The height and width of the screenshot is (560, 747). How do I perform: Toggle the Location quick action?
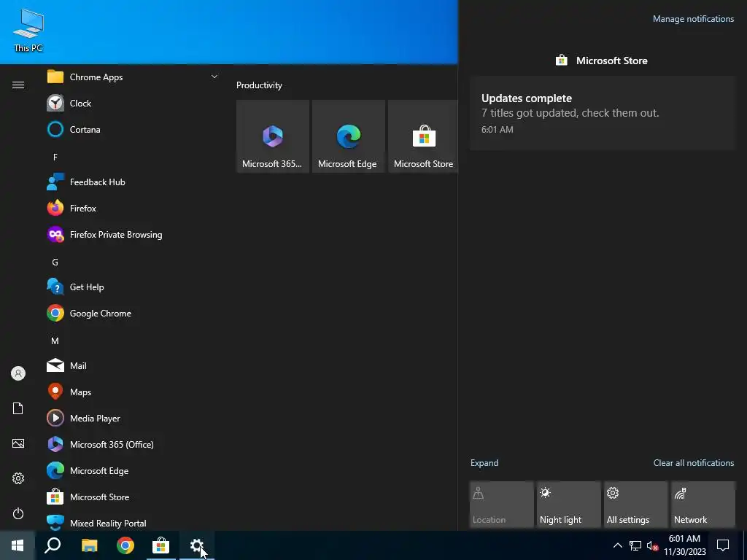[x=501, y=505]
